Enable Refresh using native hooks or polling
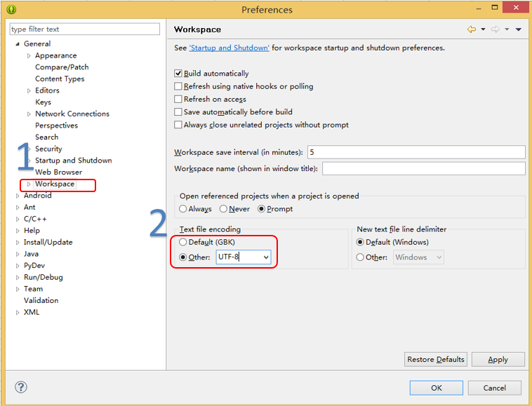Screen dimensions: 532x406 click(178, 86)
